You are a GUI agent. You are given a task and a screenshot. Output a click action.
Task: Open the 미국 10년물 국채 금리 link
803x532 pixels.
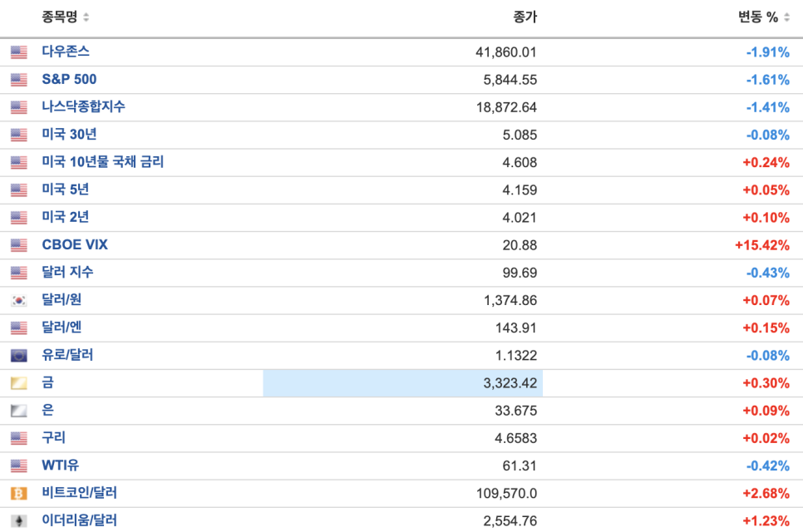coord(103,162)
